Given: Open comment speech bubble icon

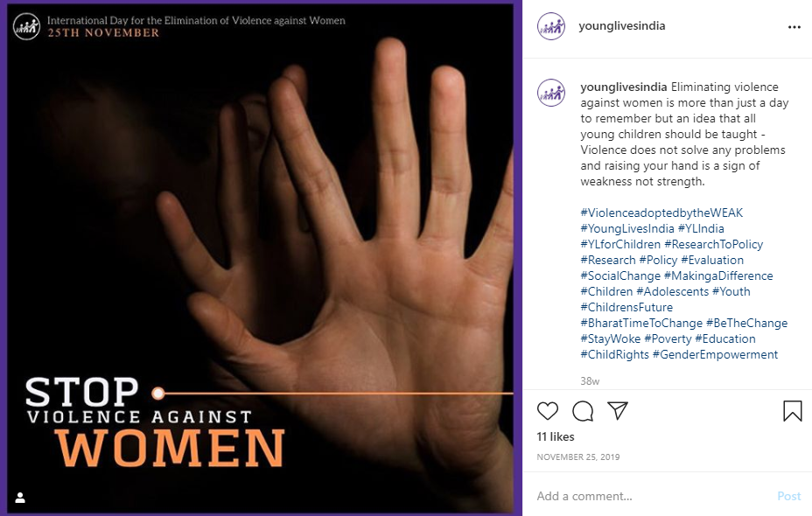Looking at the screenshot, I should click(x=583, y=411).
